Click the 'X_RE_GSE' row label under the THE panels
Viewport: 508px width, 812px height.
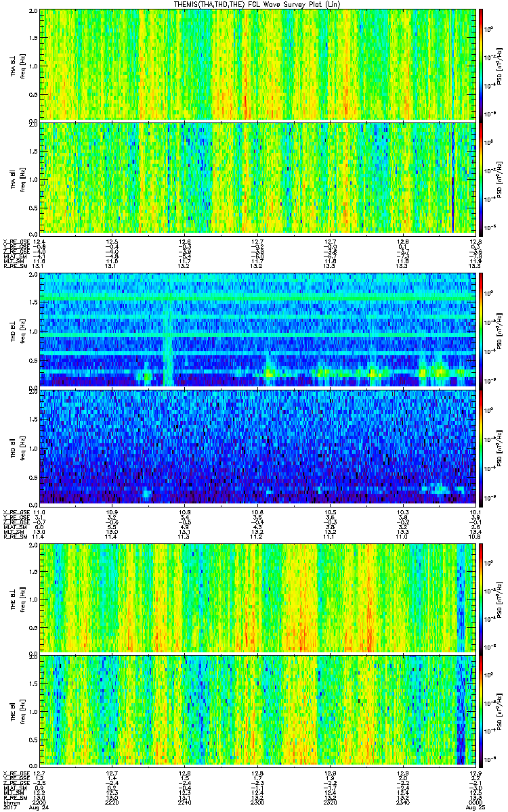click(16, 773)
